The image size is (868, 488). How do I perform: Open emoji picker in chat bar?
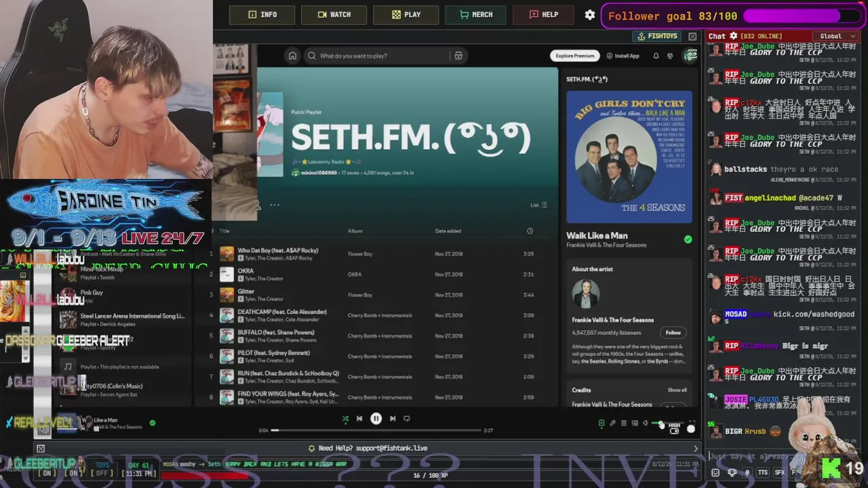(x=715, y=472)
